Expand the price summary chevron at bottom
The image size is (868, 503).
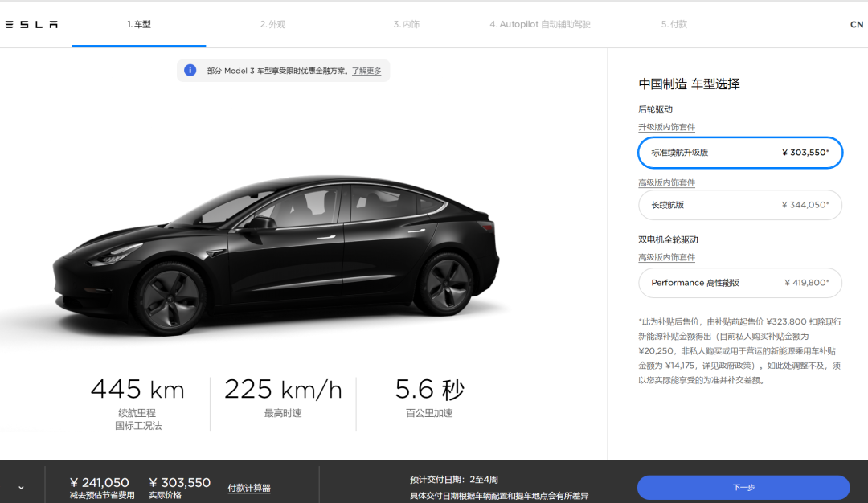(21, 488)
